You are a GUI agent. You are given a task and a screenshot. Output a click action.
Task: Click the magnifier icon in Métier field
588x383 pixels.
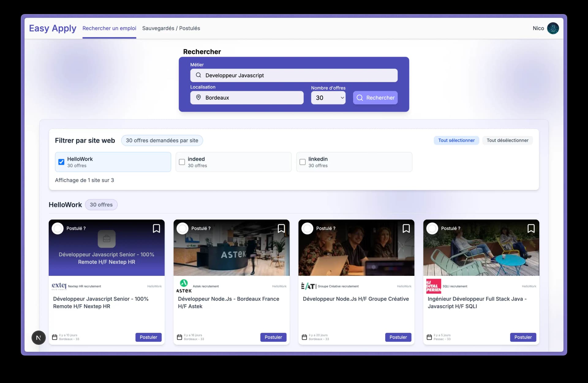[x=198, y=75]
